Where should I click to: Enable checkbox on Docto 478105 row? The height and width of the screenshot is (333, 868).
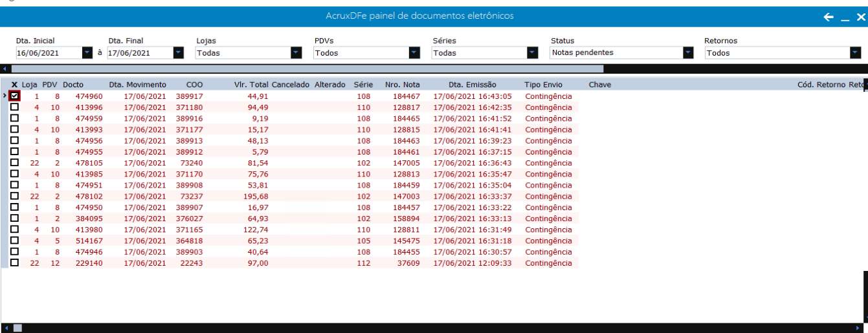pos(15,163)
